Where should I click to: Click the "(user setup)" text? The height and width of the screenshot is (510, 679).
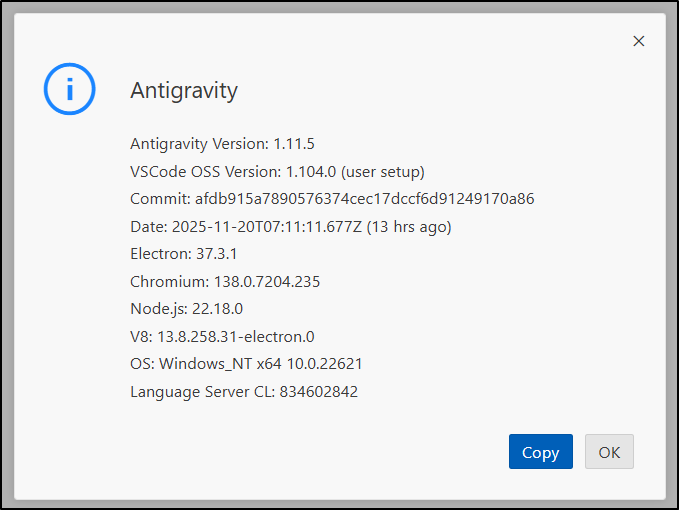point(383,171)
